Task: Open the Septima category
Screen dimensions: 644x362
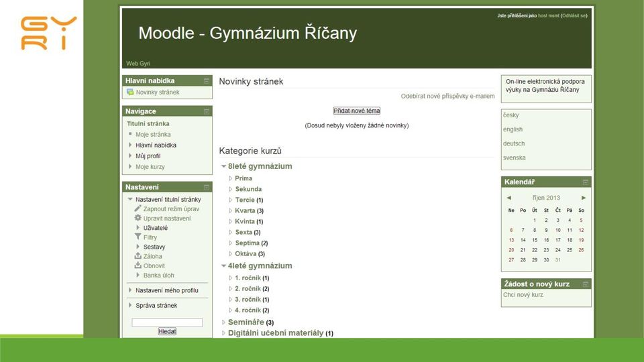Action: pyautogui.click(x=248, y=243)
